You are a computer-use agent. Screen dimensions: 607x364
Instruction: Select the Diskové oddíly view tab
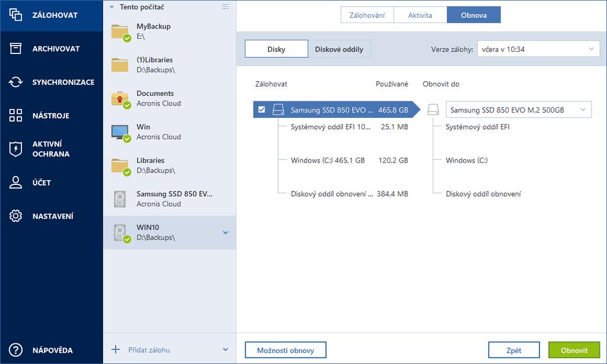click(x=339, y=49)
